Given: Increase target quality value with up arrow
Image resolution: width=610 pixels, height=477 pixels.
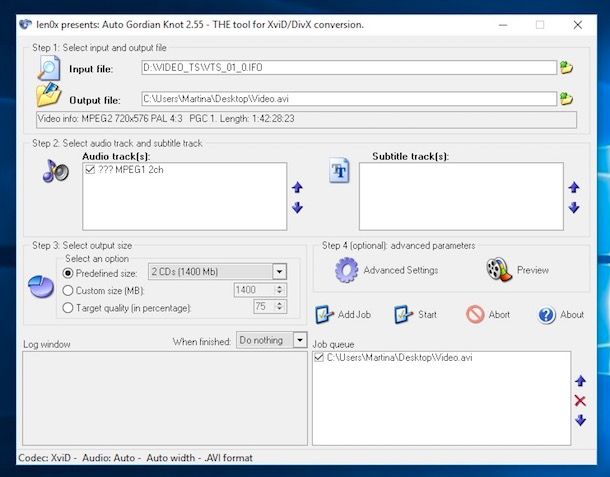Looking at the screenshot, I should pos(279,304).
